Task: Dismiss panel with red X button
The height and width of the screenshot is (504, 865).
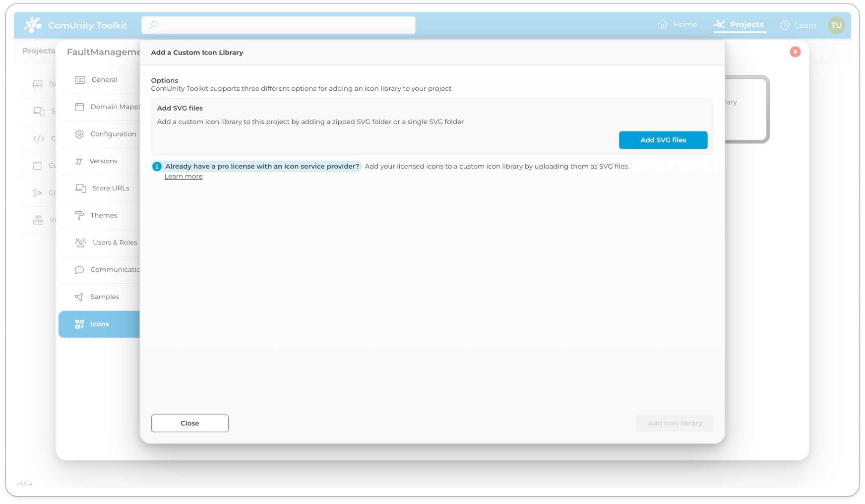Action: pos(795,52)
